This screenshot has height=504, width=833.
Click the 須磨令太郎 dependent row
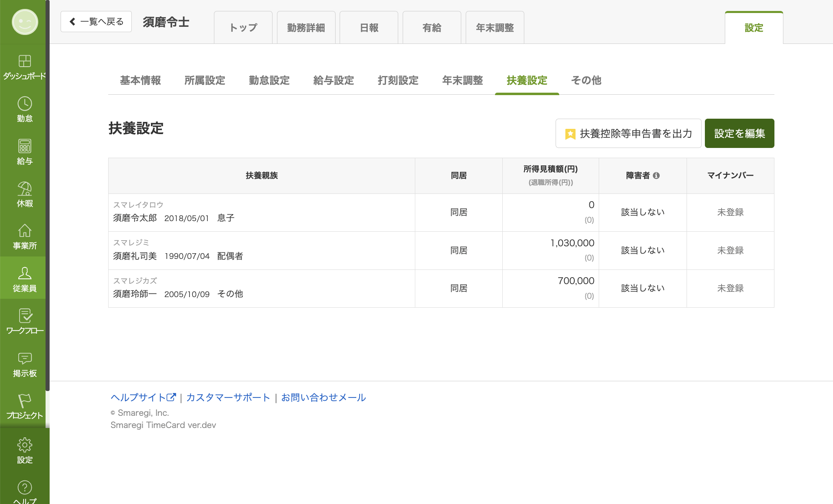441,213
